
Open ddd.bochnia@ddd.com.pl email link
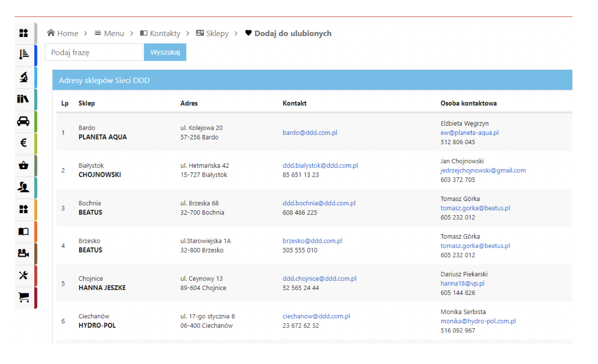click(x=319, y=203)
